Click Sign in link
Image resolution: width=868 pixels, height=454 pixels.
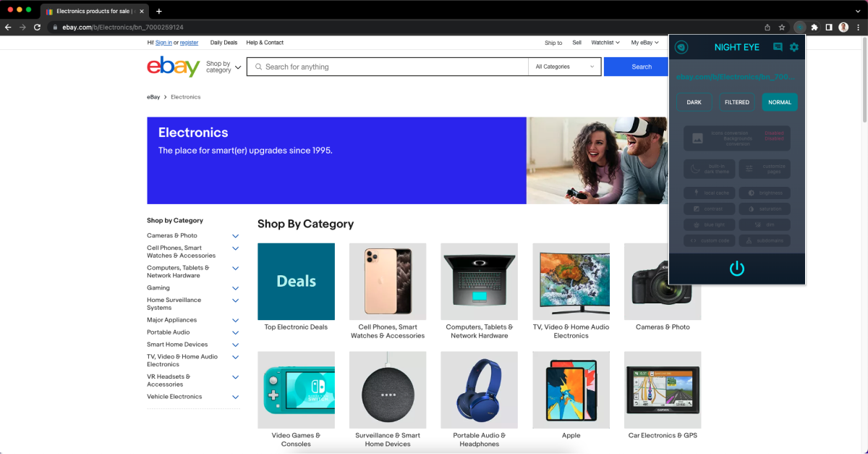tap(163, 43)
